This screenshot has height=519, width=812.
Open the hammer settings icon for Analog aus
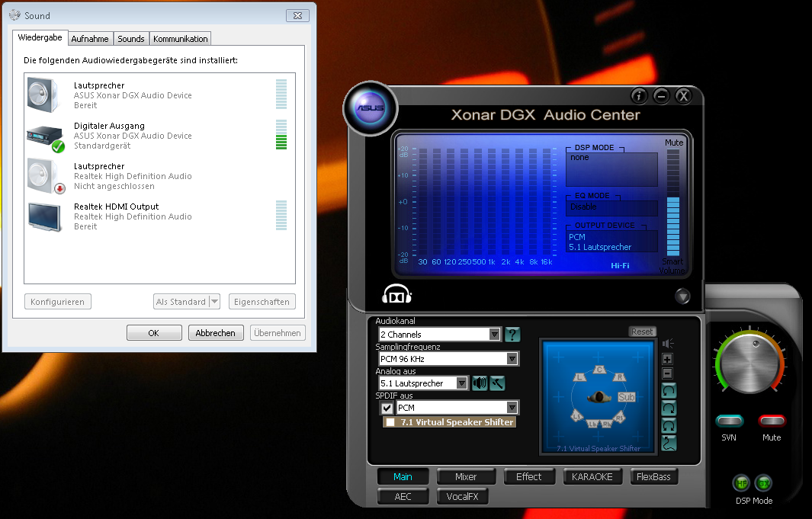tap(497, 383)
